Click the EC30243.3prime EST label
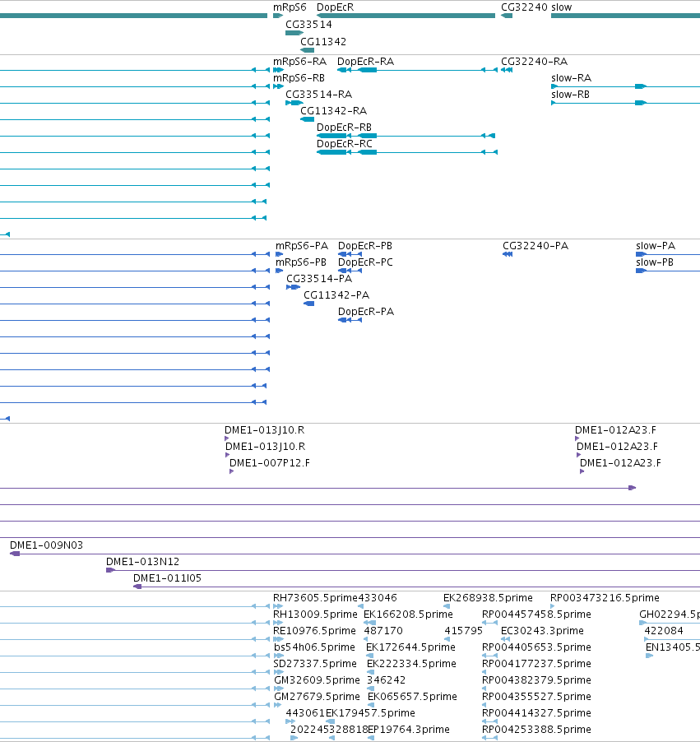 [x=542, y=631]
